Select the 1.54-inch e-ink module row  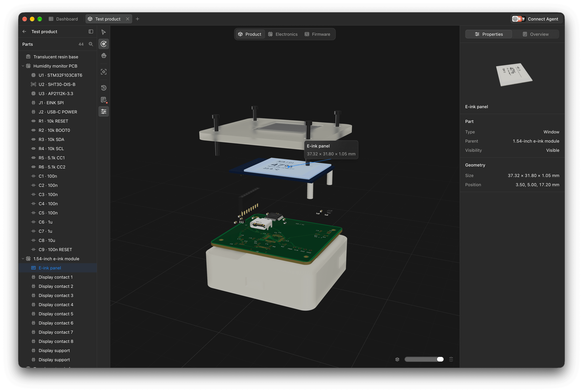[x=58, y=259]
